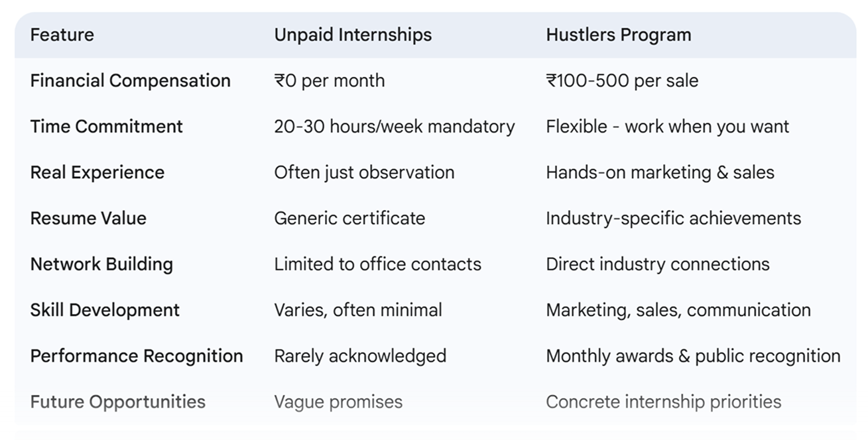This screenshot has height=440, width=868.
Task: Click the Skill Development row label
Action: [105, 309]
